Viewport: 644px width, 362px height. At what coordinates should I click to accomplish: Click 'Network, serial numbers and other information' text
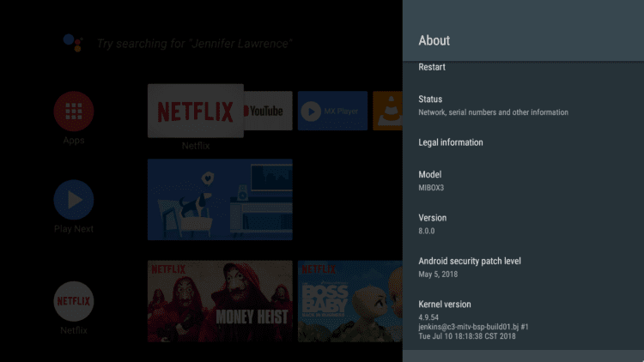(493, 112)
